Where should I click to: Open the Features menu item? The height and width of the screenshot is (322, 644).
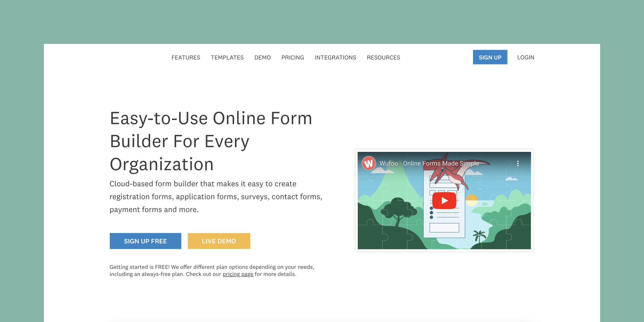(186, 57)
